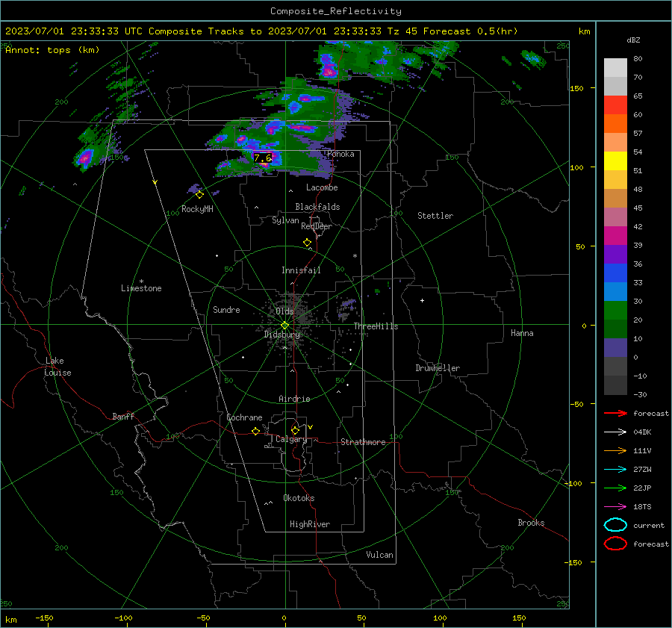Click the red forecast ellipse in the legend
672x628 pixels.
(615, 544)
